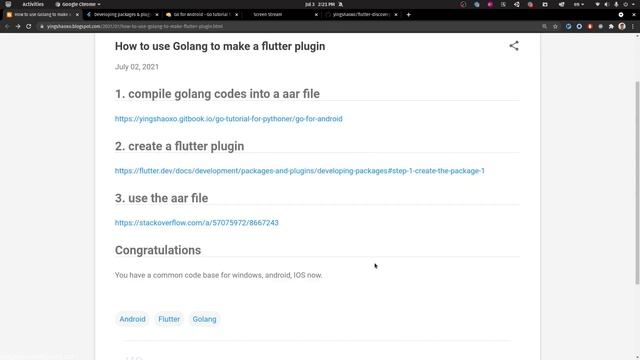Open the Chrome profile avatar
The image size is (640, 360).
pyautogui.click(x=622, y=26)
